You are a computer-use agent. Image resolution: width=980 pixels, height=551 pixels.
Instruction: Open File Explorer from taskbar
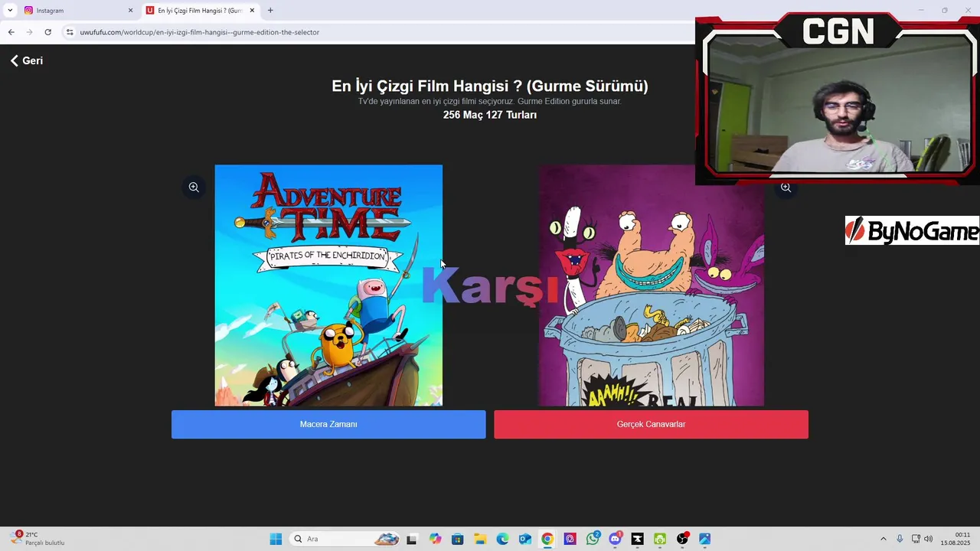480,539
